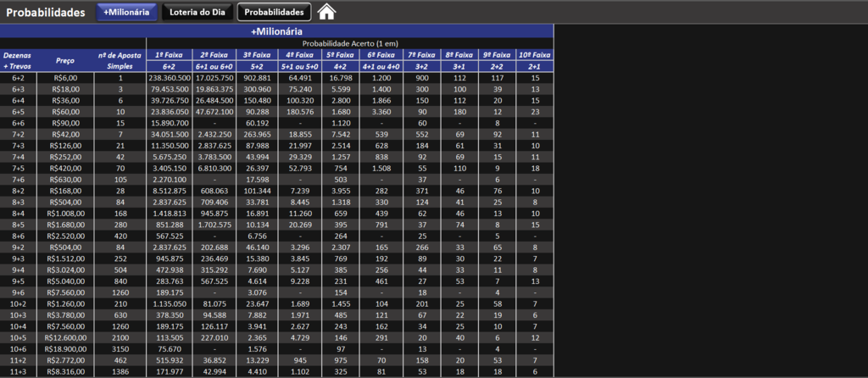
Task: Click the '9ª Faixa' column header
Action: click(497, 55)
